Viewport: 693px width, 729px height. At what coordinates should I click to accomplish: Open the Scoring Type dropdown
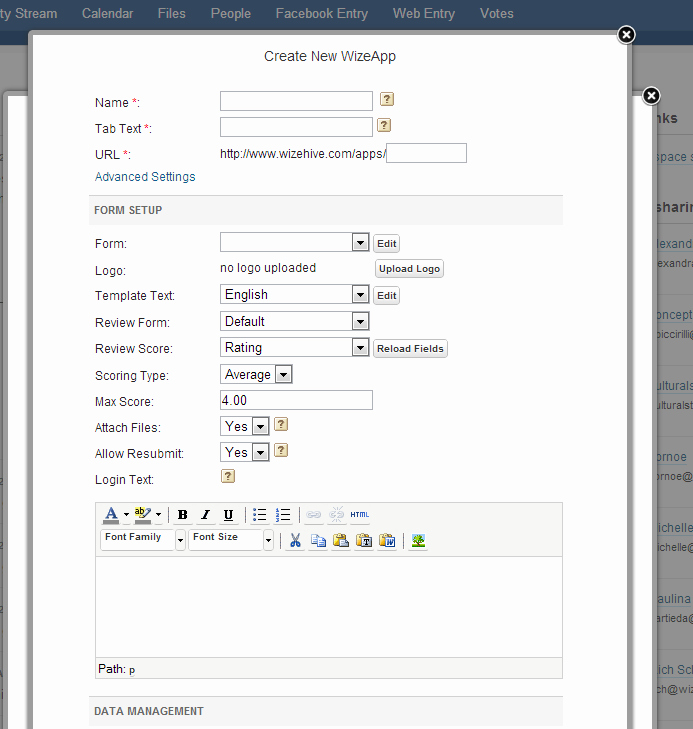256,374
